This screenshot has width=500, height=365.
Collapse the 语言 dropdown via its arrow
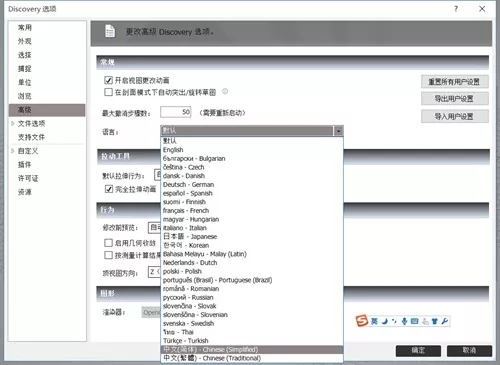338,131
